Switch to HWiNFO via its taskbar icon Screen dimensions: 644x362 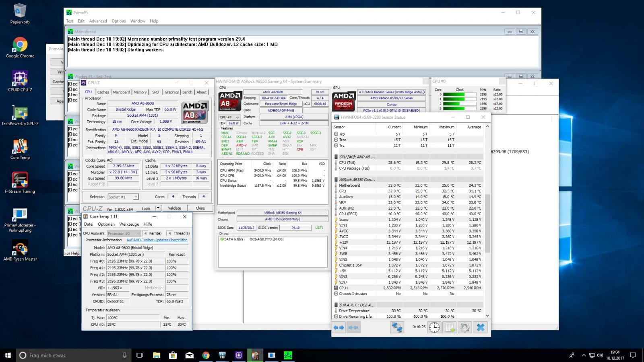[222, 355]
